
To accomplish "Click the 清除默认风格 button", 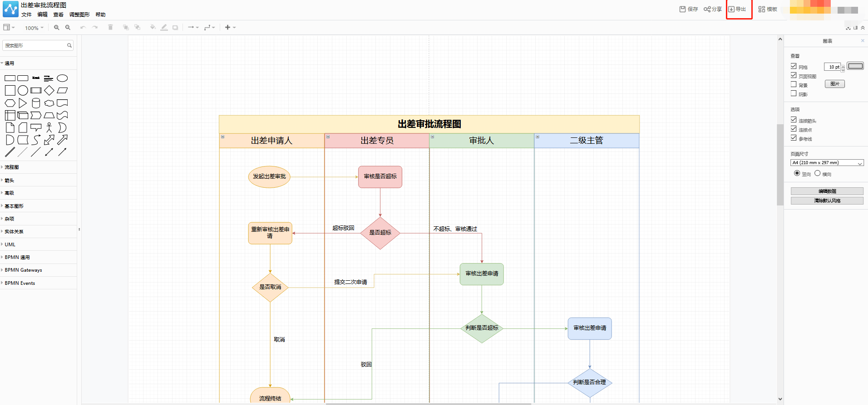I will [827, 201].
